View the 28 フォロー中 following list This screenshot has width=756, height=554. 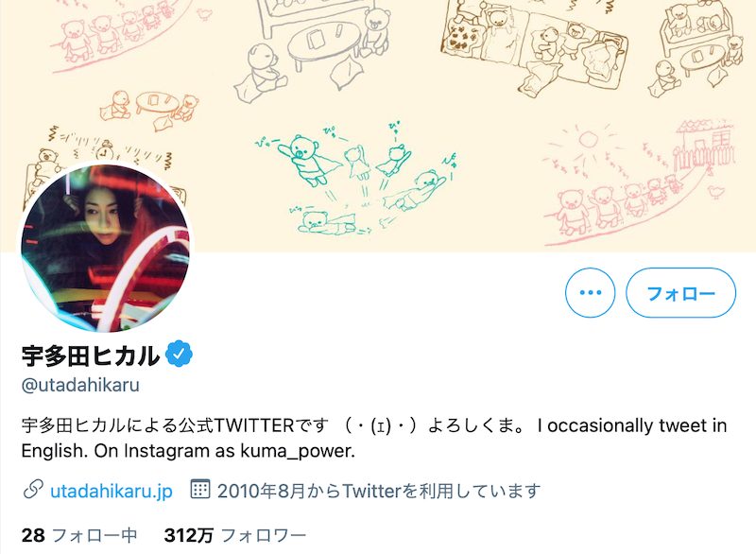pyautogui.click(x=79, y=536)
